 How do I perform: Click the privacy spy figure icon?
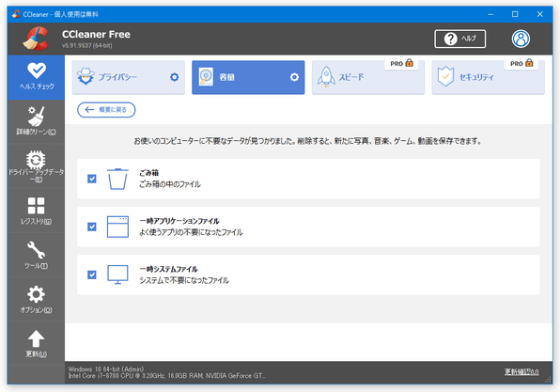coord(86,76)
